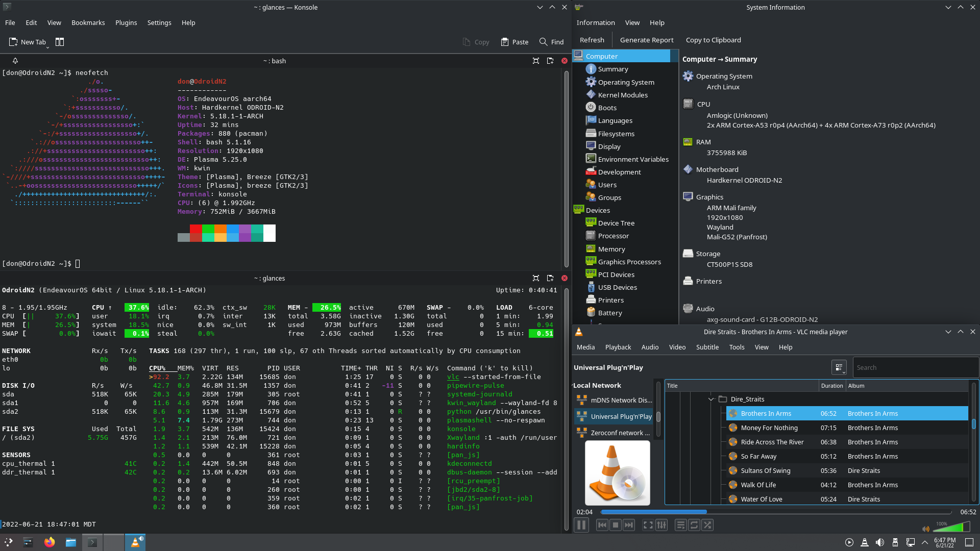Click New Tab in Konsole toolbar
Screen dimensions: 980x551
tap(28, 42)
